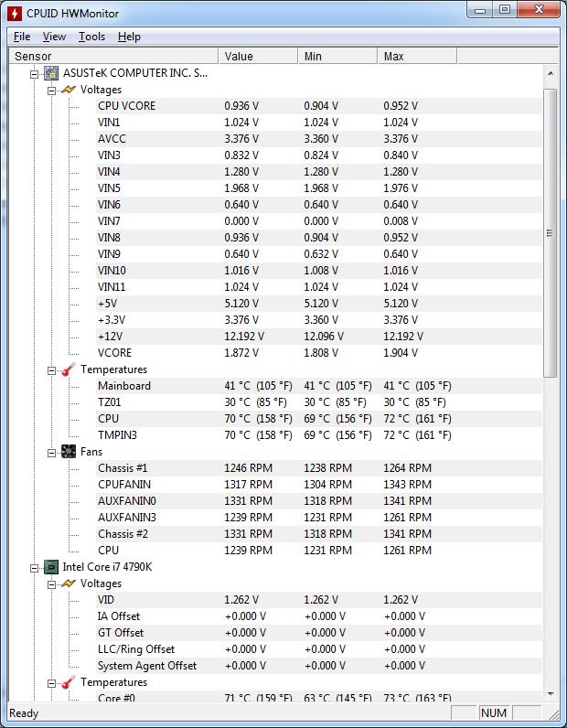The image size is (567, 728).
Task: Click the Voltages lightning icon under ASUSTeK
Action: (69, 89)
